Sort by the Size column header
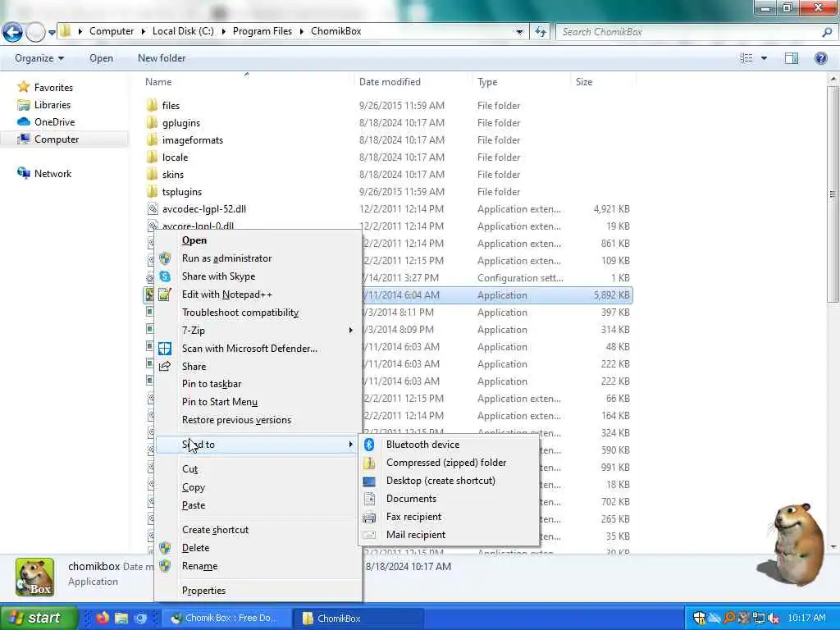The image size is (840, 630). click(x=583, y=82)
